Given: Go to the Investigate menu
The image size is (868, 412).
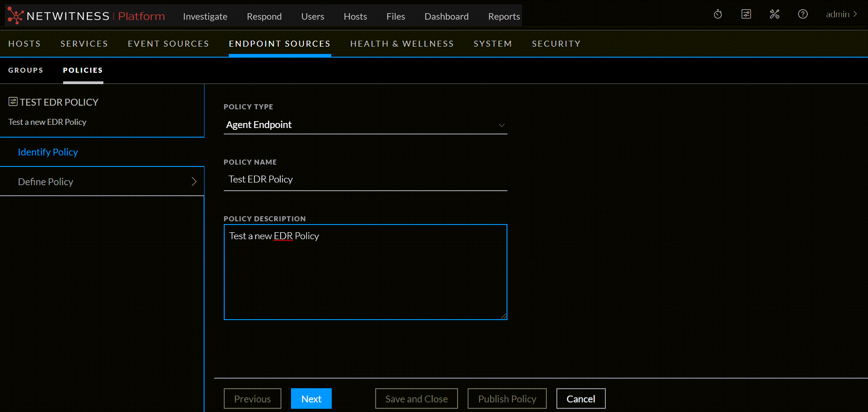Looking at the screenshot, I should click(205, 16).
